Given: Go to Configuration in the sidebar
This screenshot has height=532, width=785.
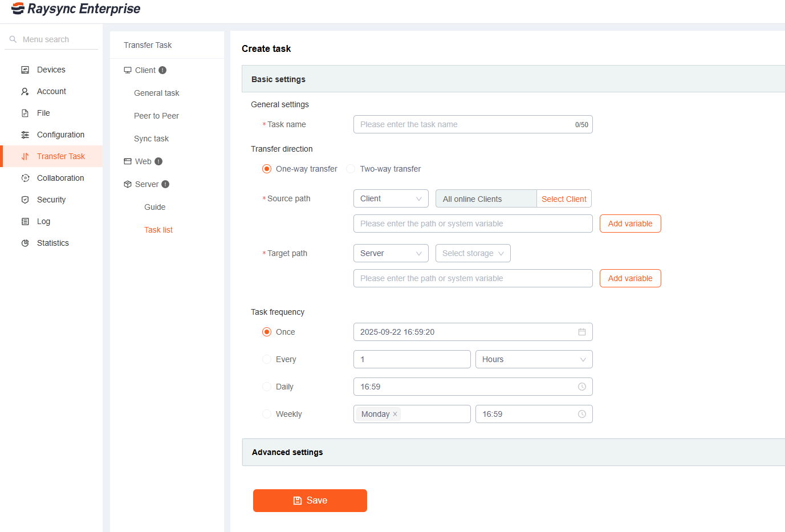Looking at the screenshot, I should 60,135.
